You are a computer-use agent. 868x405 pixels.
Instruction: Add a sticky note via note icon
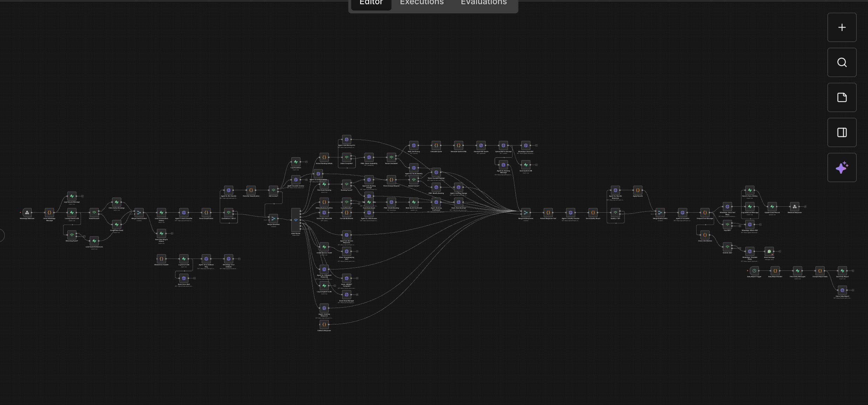coord(842,97)
